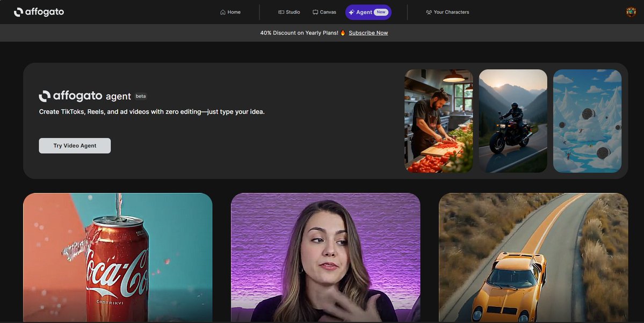The height and width of the screenshot is (323, 644).
Task: Open the yellow sports car video card
Action: point(533,258)
